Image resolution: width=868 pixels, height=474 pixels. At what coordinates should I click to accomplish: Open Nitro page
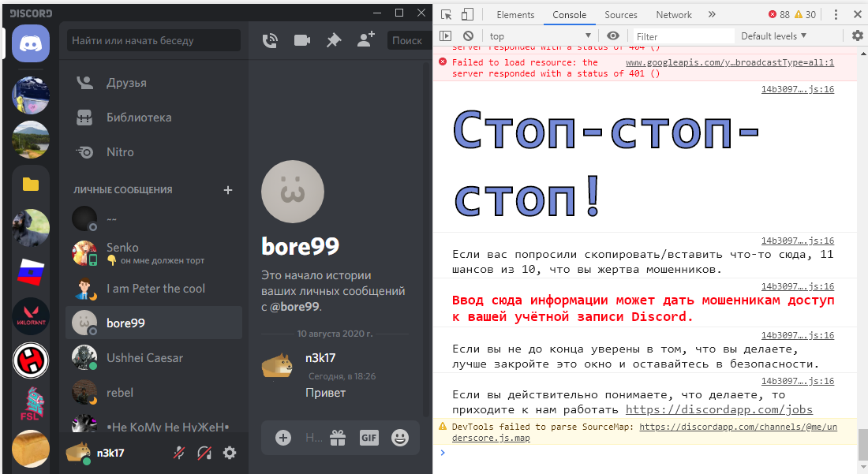pos(153,151)
